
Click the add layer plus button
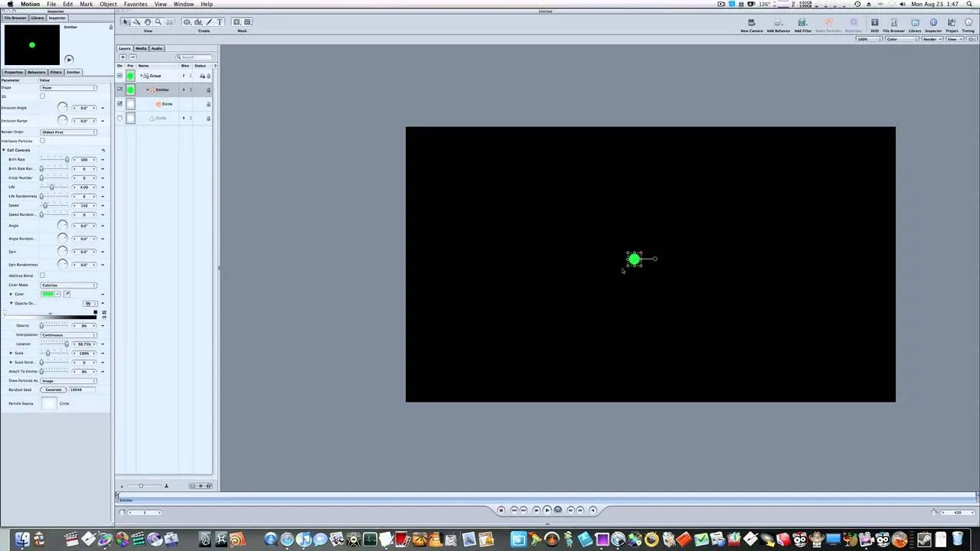122,57
